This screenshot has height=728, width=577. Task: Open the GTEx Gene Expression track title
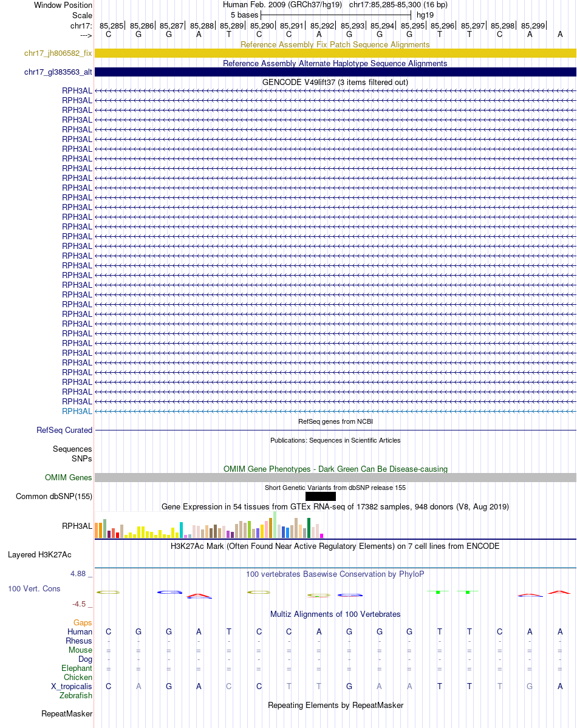pos(335,506)
